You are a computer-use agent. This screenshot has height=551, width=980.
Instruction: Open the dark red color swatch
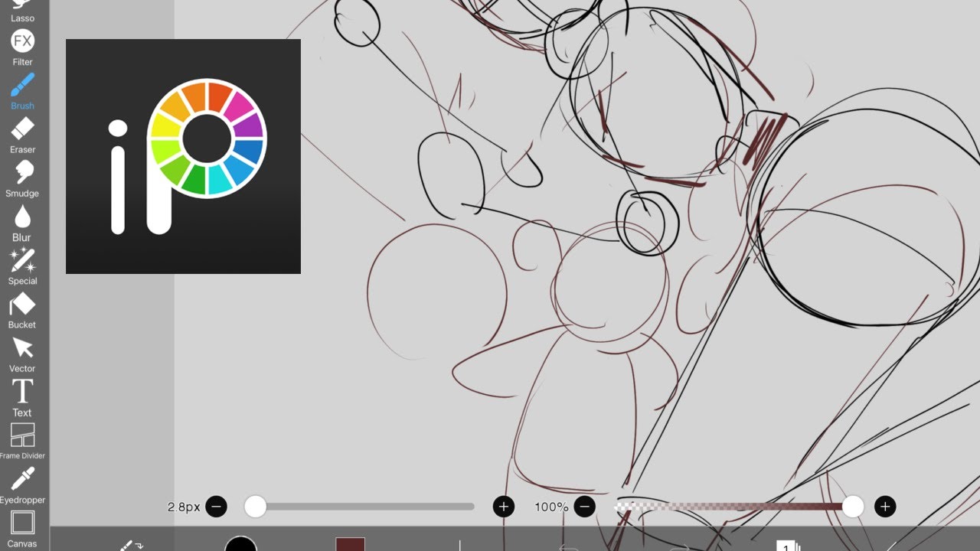click(350, 544)
